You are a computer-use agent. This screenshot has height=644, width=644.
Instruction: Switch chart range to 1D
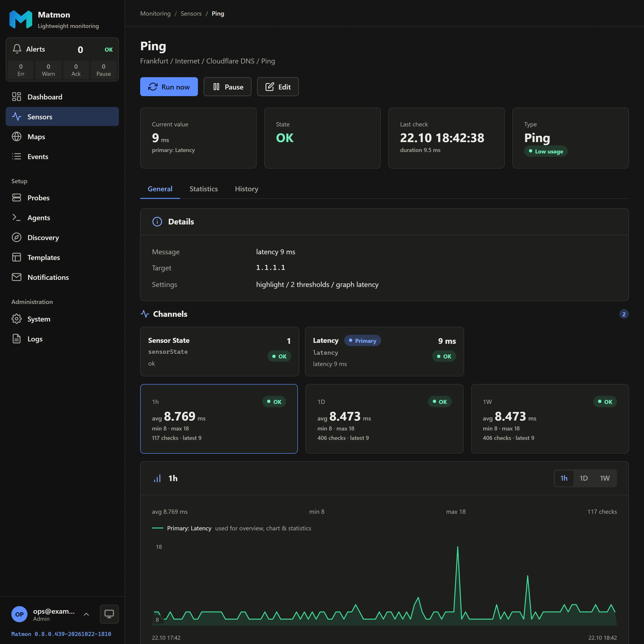583,478
